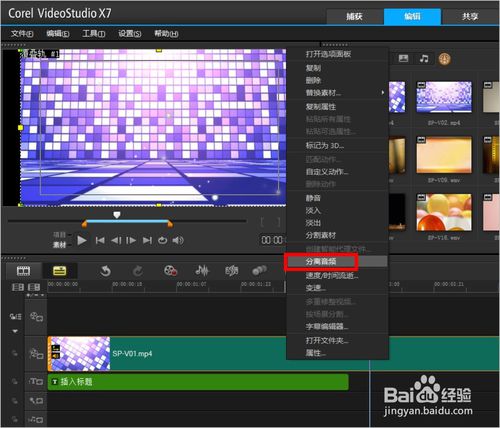
Task: Undo the last action
Action: point(105,271)
